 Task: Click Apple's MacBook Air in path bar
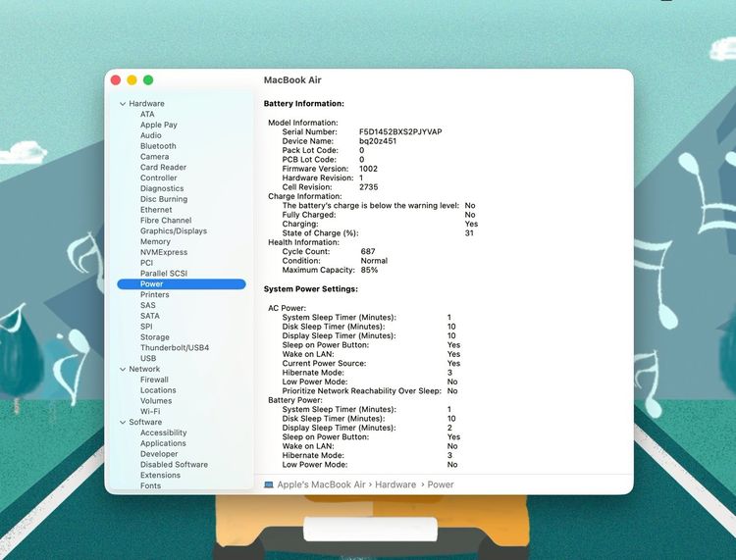[x=321, y=484]
